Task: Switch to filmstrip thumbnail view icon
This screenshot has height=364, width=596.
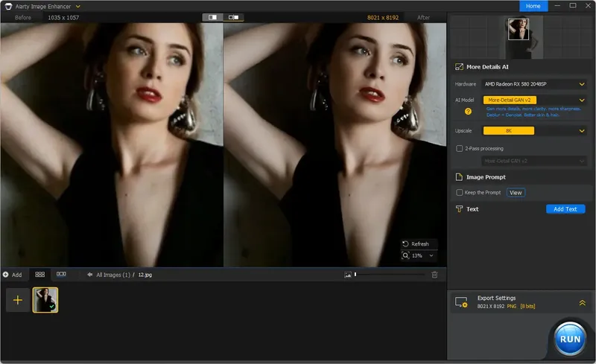Action: (61, 275)
